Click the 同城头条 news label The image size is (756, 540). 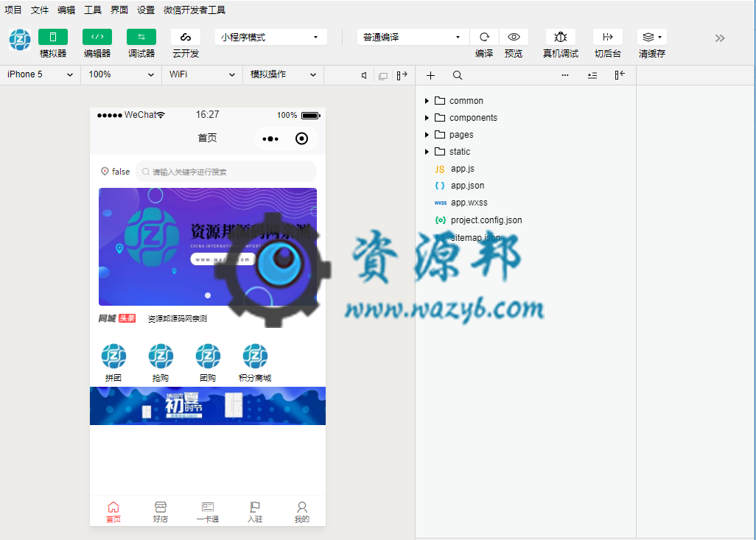117,318
